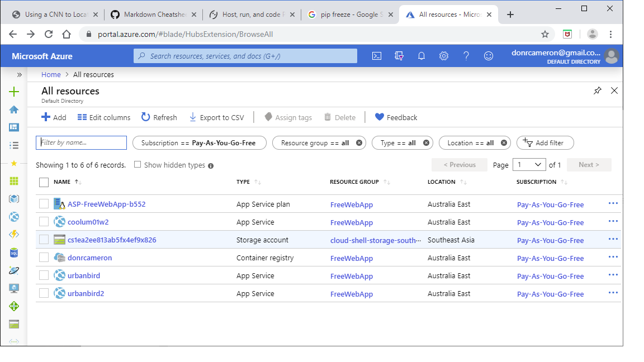Screen dimensions: 644x362
Task: Open the ASP-FreeWebApp-b552 resource link
Action: click(x=106, y=204)
